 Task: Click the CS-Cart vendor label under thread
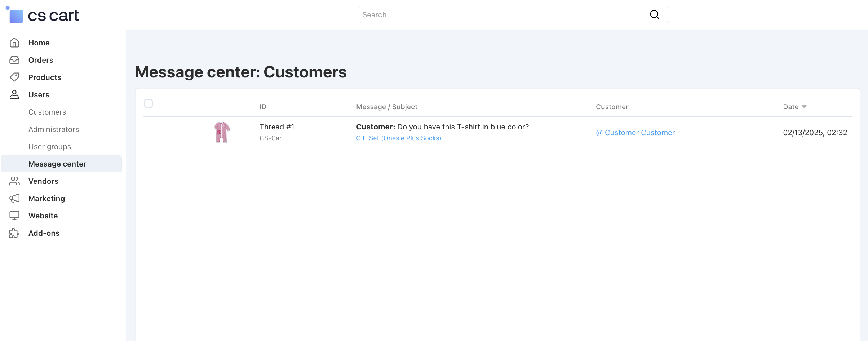(272, 138)
